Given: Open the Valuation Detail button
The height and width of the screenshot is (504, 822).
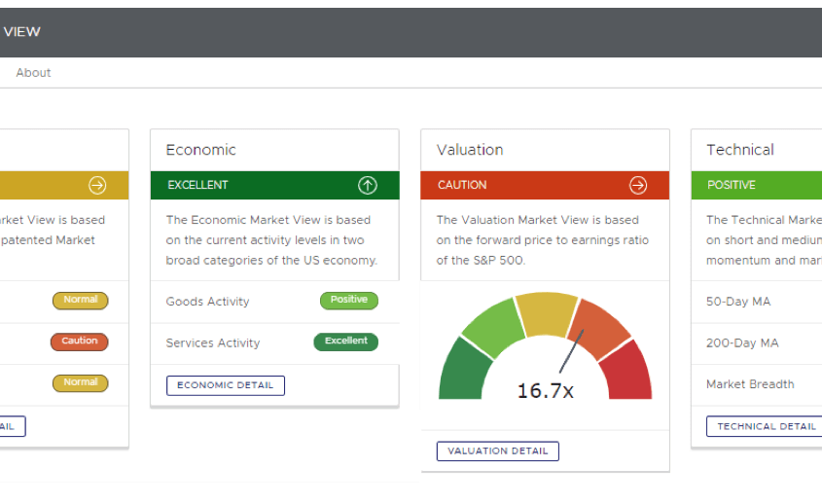Looking at the screenshot, I should (x=498, y=450).
